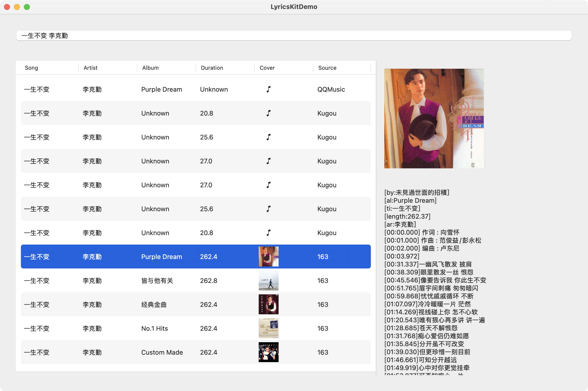Click the Source column header

pyautogui.click(x=327, y=68)
